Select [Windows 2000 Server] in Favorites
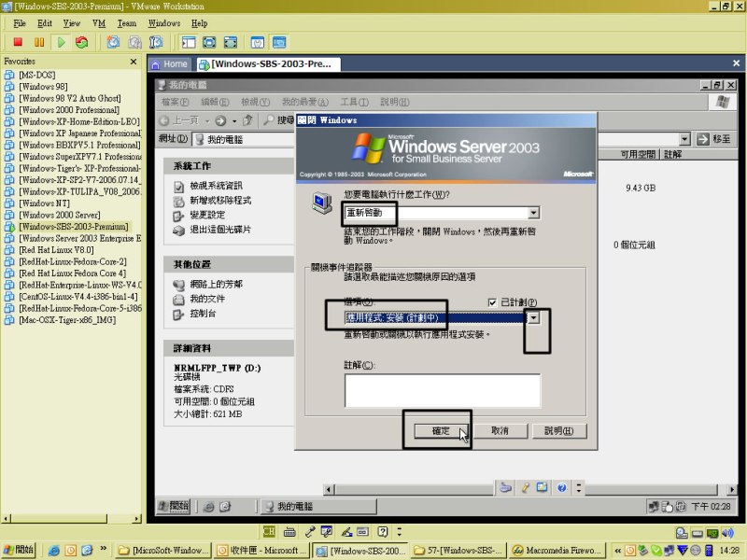This screenshot has width=747, height=560. (60, 215)
